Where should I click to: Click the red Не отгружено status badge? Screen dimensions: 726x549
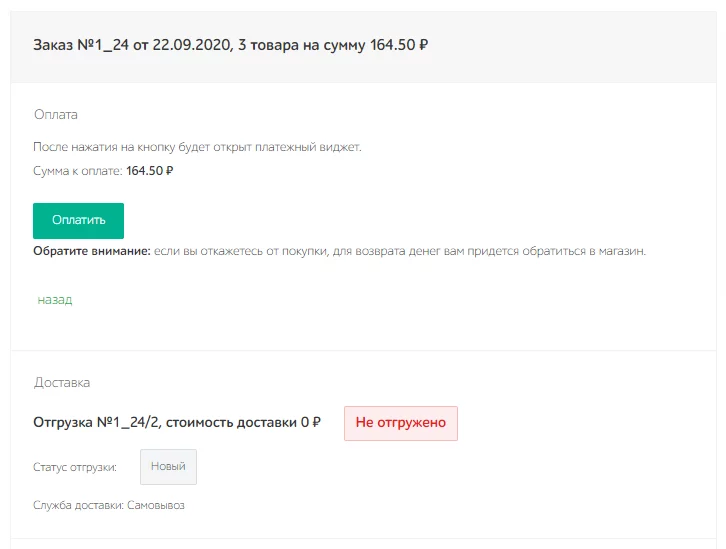tap(400, 423)
